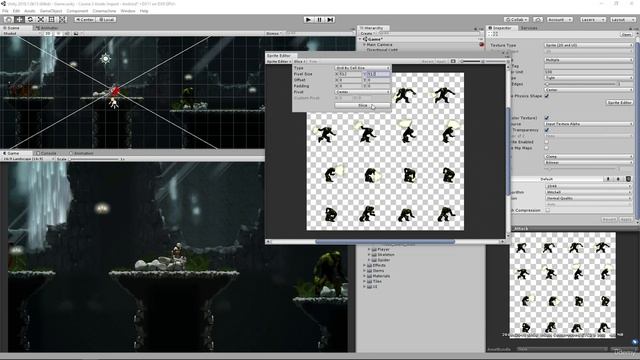Toggle pivot mode Center button
640x360 pixels.
(x=84, y=19)
